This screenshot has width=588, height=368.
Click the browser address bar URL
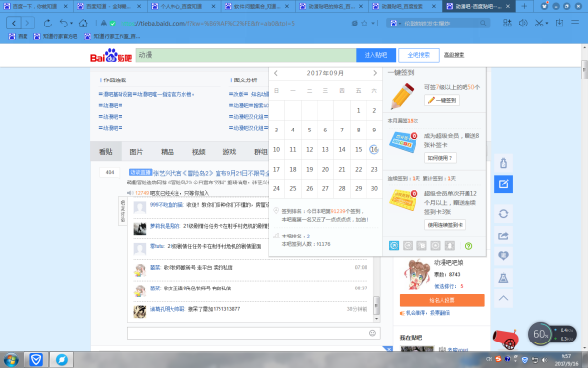pos(208,23)
